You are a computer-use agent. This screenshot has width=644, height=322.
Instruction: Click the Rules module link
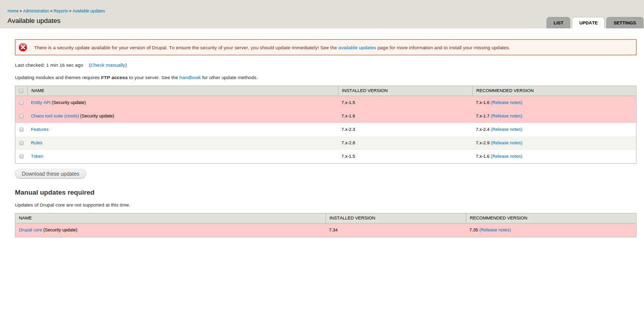[x=36, y=143]
